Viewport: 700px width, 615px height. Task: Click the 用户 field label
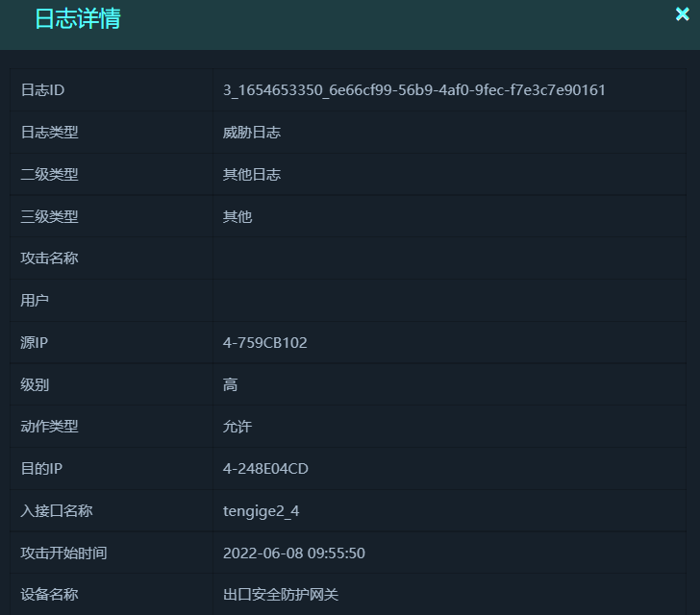[35, 301]
